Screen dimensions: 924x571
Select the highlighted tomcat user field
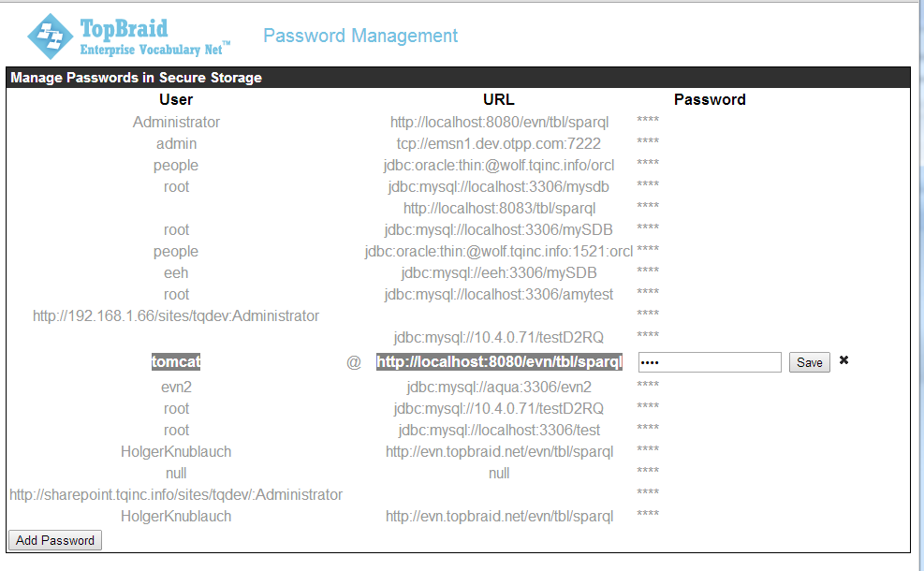point(176,362)
